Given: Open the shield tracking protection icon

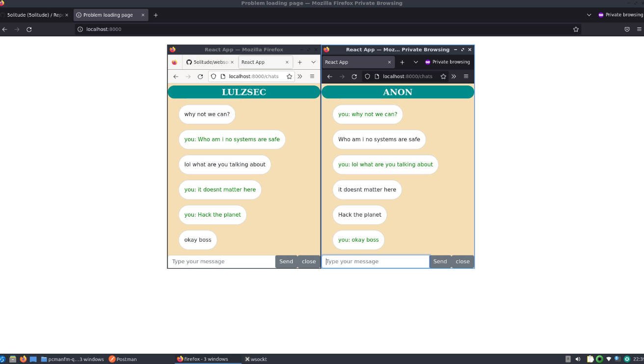Looking at the screenshot, I should 214,76.
